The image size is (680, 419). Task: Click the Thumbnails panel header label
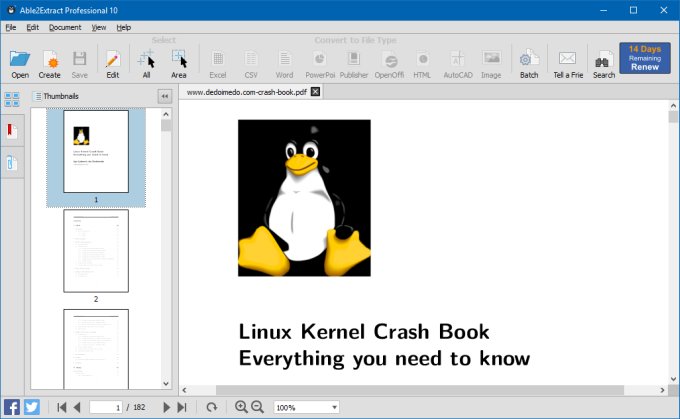[x=61, y=96]
